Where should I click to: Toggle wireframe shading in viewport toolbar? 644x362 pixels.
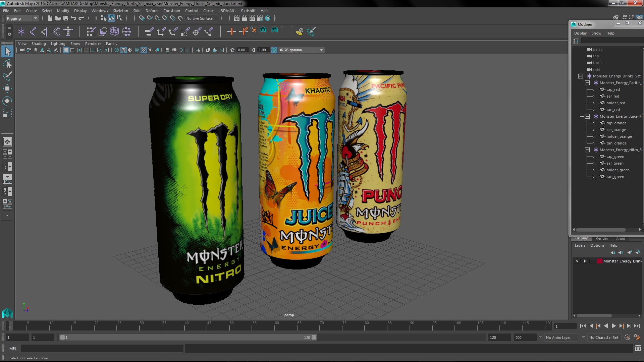(116, 50)
